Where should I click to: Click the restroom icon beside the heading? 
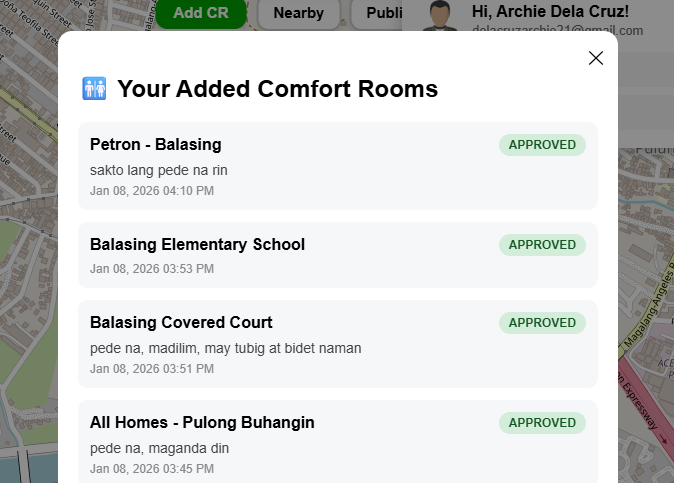coord(94,89)
